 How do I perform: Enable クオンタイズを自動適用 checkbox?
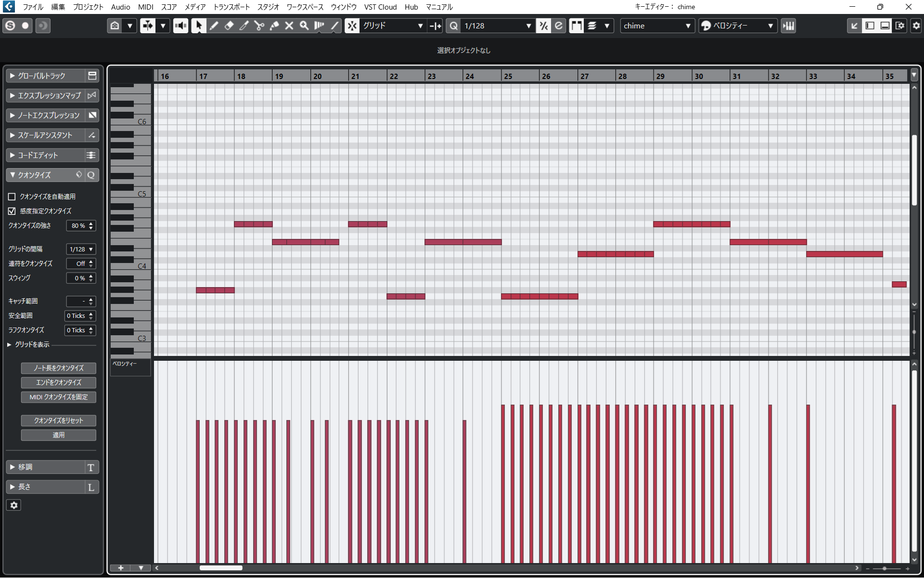point(12,197)
